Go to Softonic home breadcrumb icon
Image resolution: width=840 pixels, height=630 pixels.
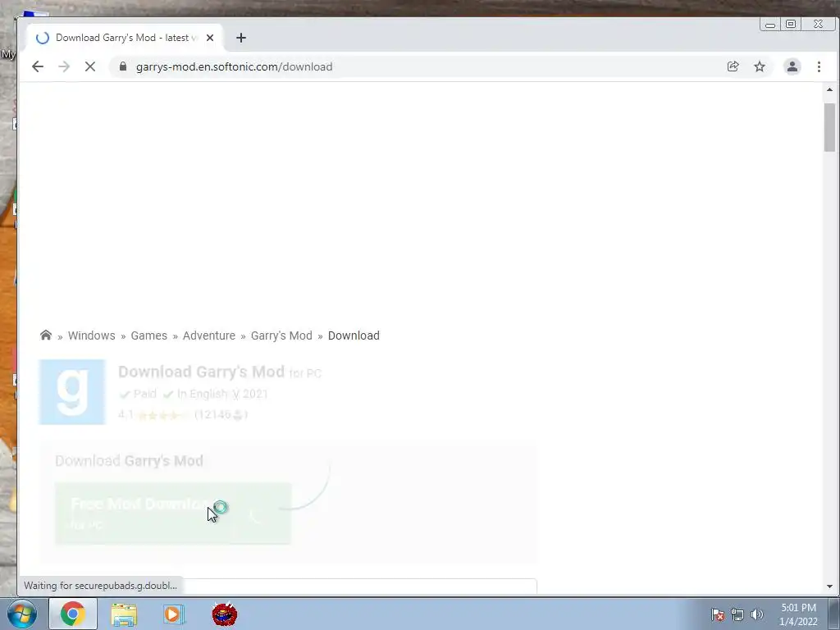coord(46,335)
